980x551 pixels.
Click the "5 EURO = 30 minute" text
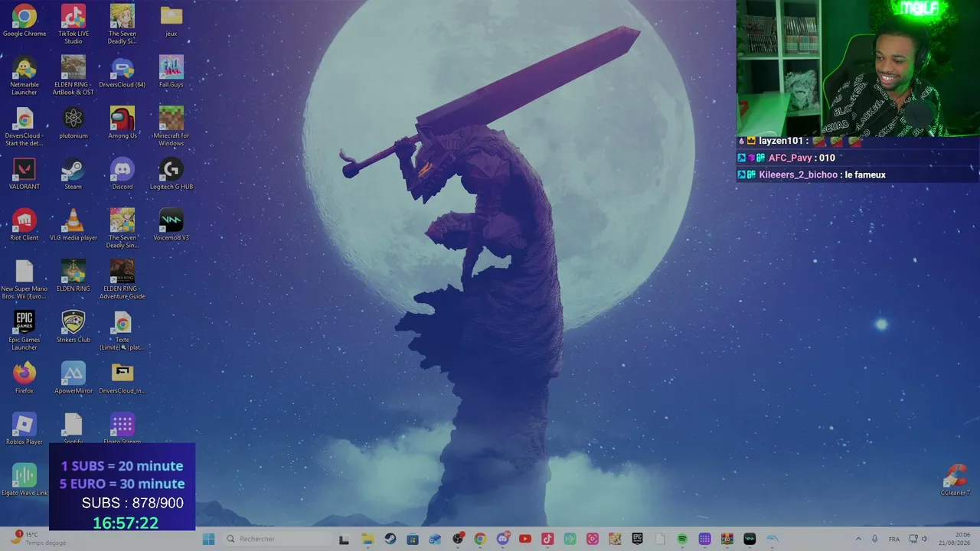point(122,484)
